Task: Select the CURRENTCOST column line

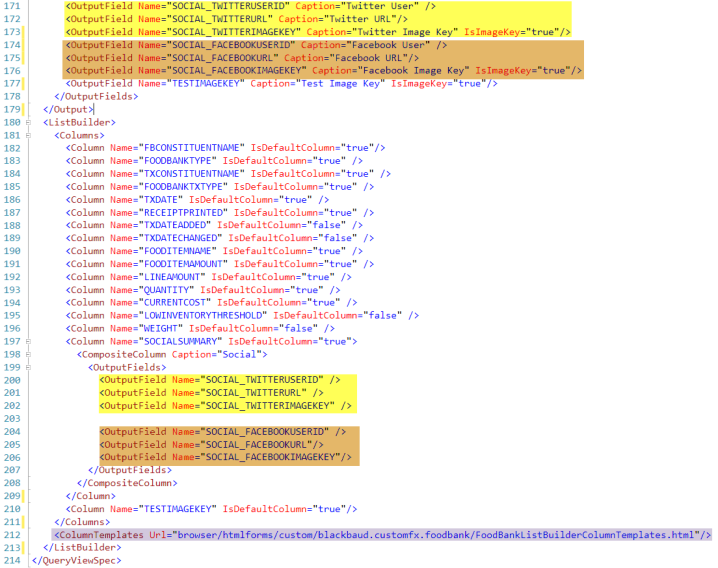Action: [211, 303]
